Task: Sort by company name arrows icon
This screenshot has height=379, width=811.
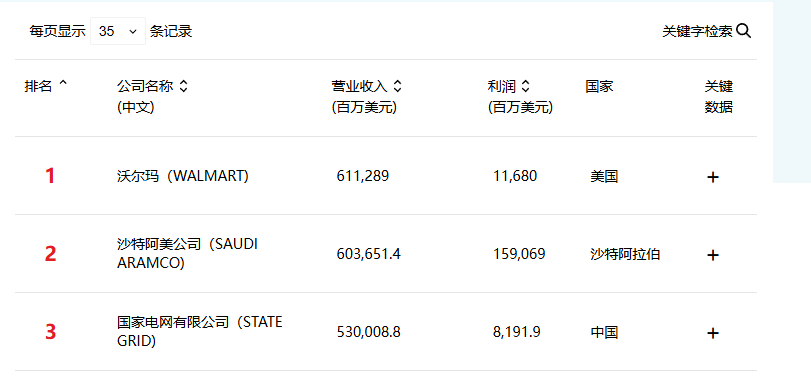Action: coord(183,86)
